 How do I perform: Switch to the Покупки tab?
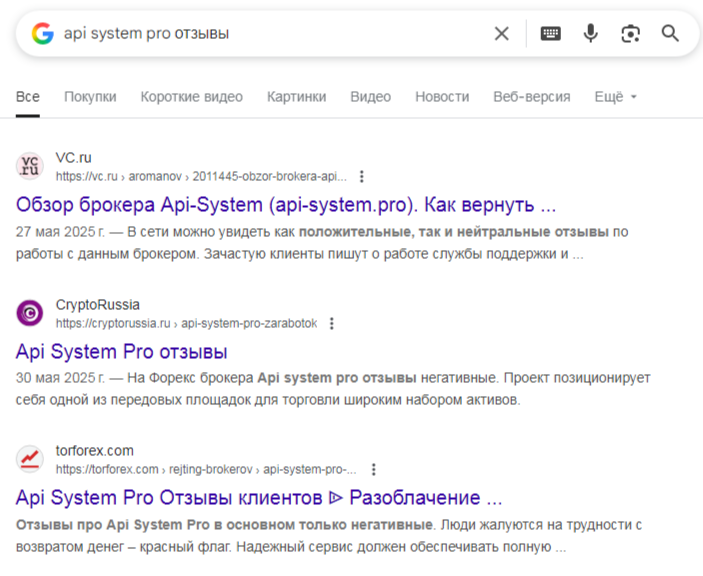[x=90, y=97]
